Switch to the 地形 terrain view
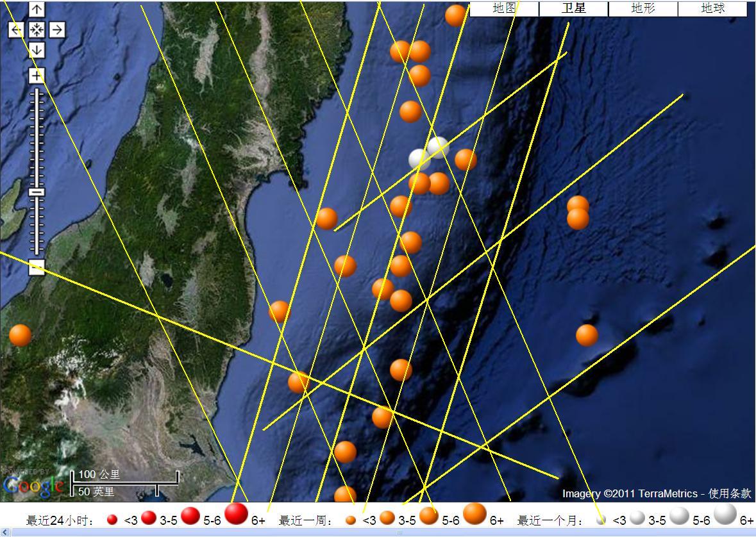Screen dimensions: 756x537 point(643,8)
